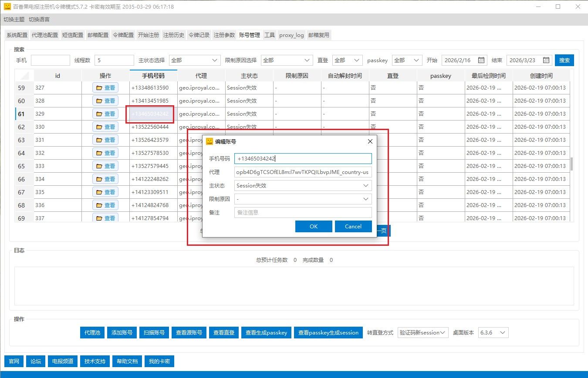Open 查看 for row 66 account
588x378 pixels.
pos(105,179)
